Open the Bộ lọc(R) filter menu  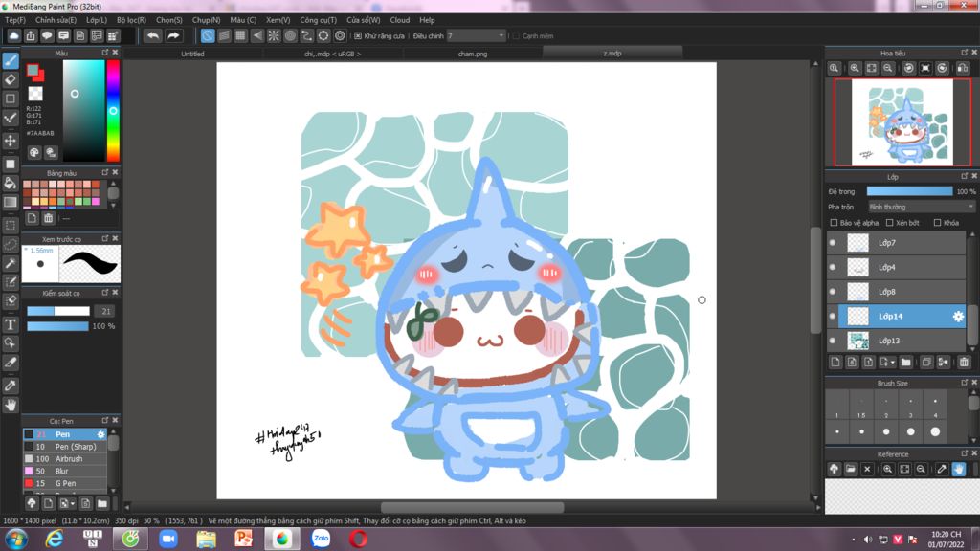pyautogui.click(x=131, y=20)
